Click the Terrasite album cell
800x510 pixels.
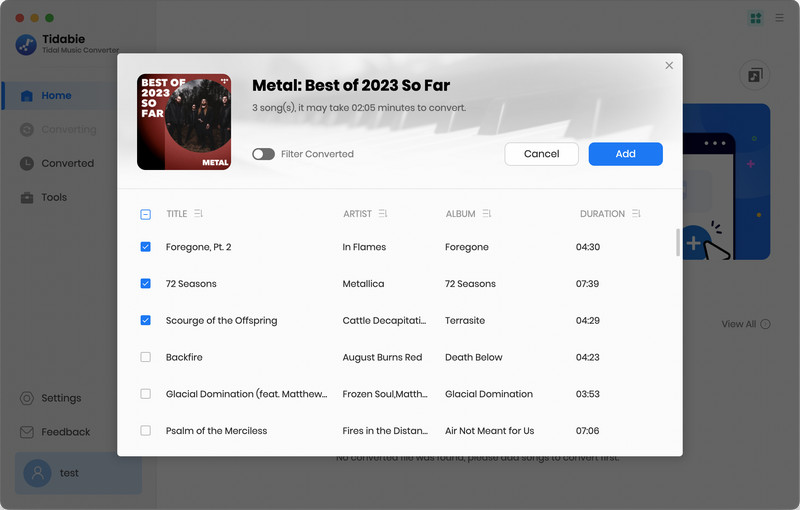tap(465, 320)
